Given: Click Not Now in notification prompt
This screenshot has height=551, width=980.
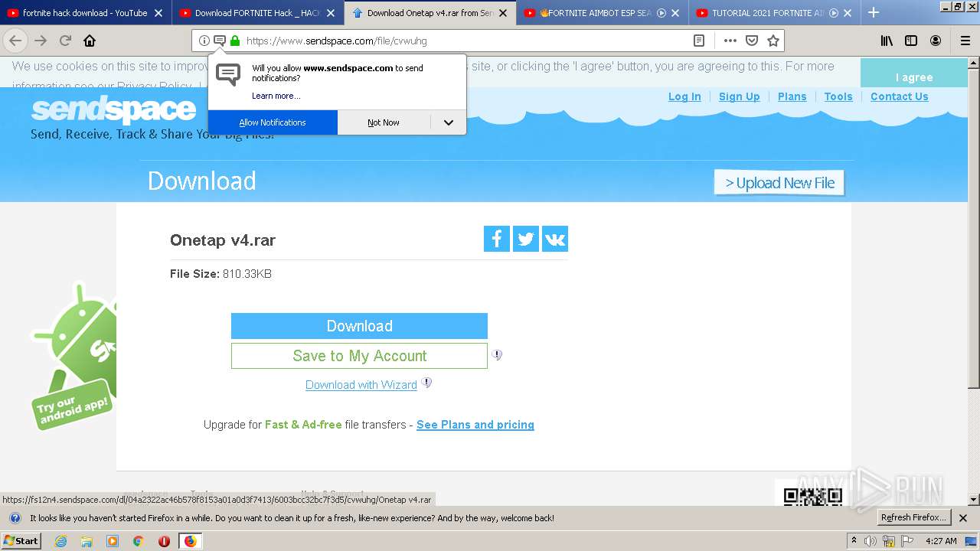Looking at the screenshot, I should pyautogui.click(x=384, y=122).
